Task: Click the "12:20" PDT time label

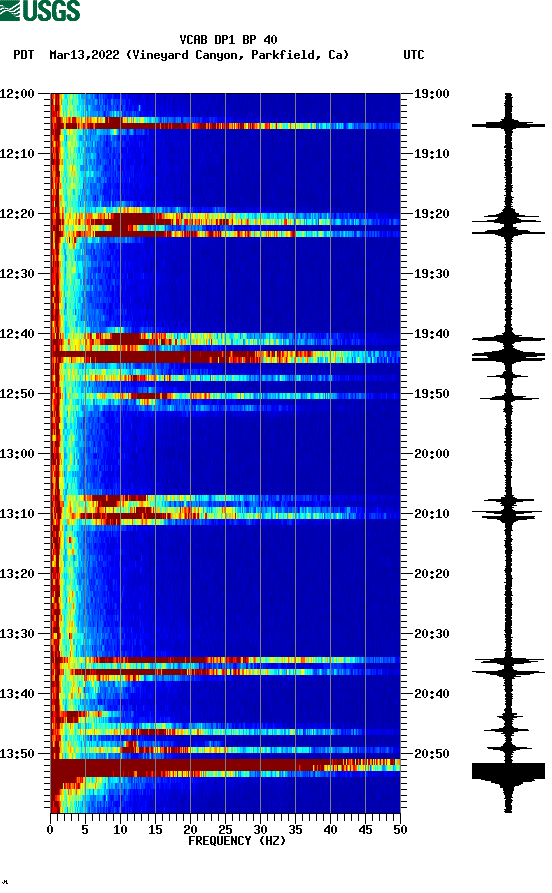Action: [x=18, y=214]
